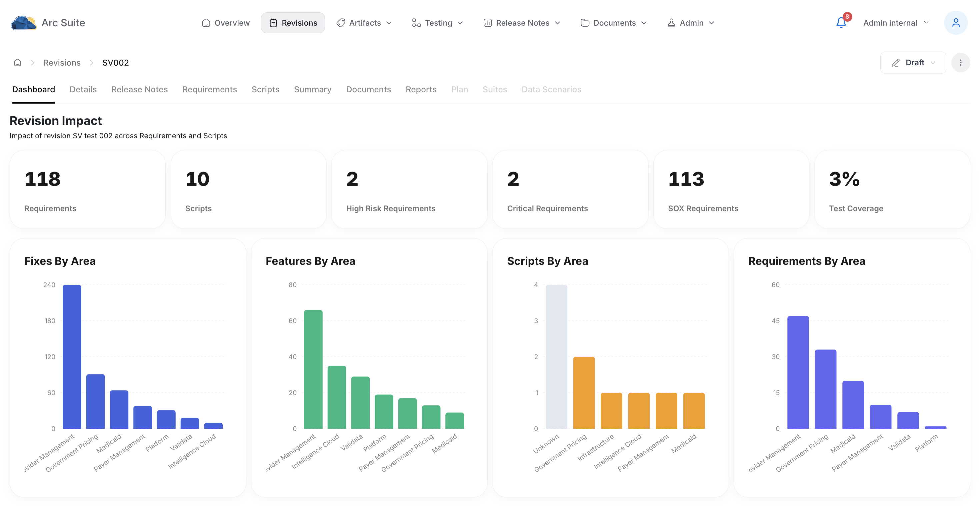The width and height of the screenshot is (980, 525).
Task: Open the three-dot more options menu
Action: pyautogui.click(x=961, y=63)
